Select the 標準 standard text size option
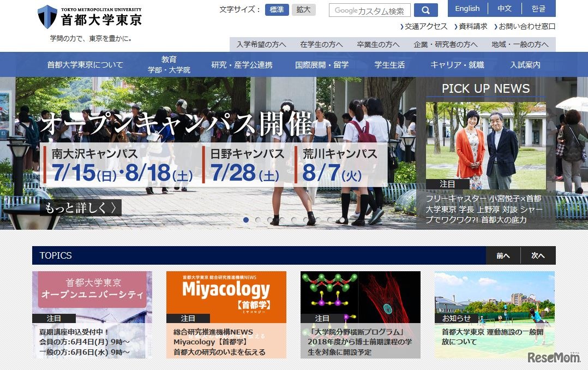 278,9
